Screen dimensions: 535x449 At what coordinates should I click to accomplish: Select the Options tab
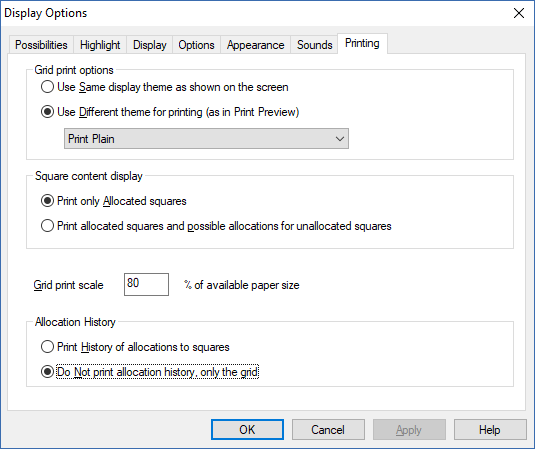tap(196, 45)
